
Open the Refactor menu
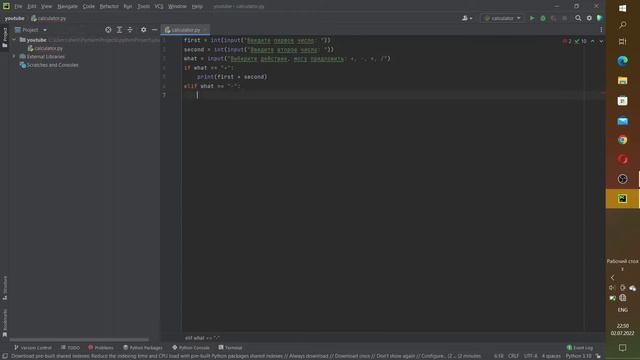coord(109,7)
